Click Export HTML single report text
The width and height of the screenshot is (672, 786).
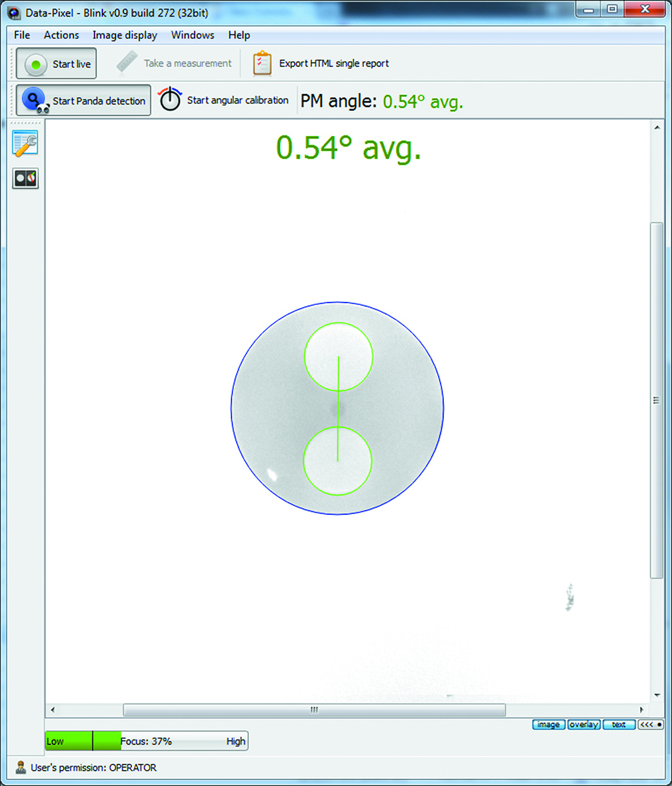[334, 63]
